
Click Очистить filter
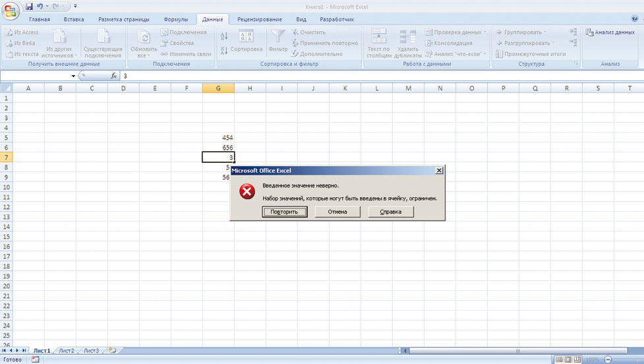click(x=308, y=32)
